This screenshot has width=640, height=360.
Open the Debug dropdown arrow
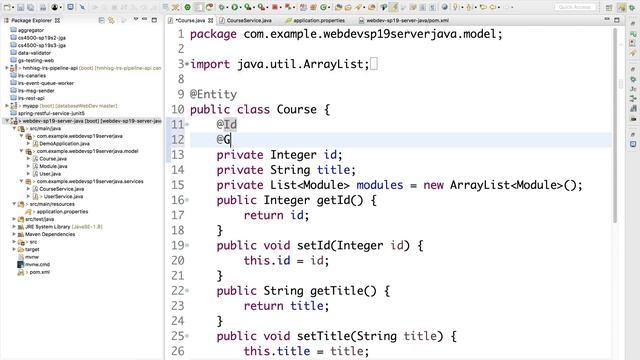pyautogui.click(x=227, y=7)
